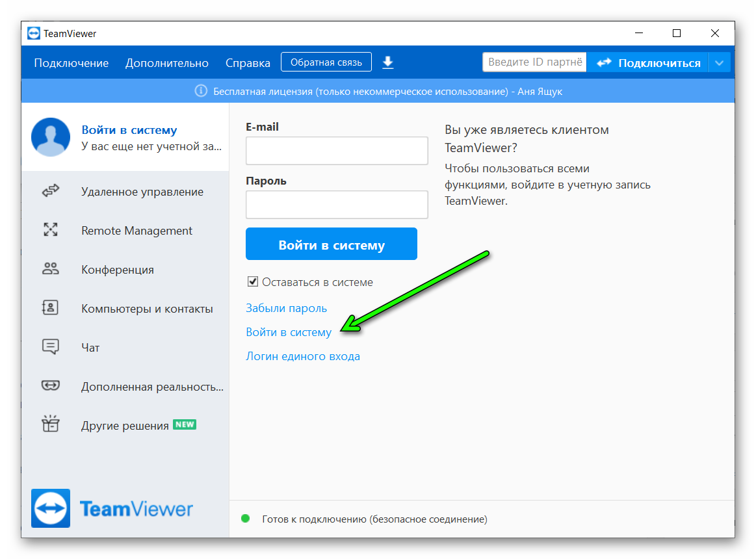Click the NEW badge

[185, 424]
